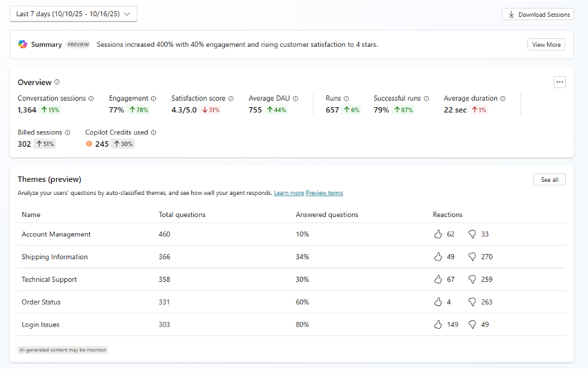Click info icon next to Average DAU
This screenshot has width=588, height=369.
[295, 99]
